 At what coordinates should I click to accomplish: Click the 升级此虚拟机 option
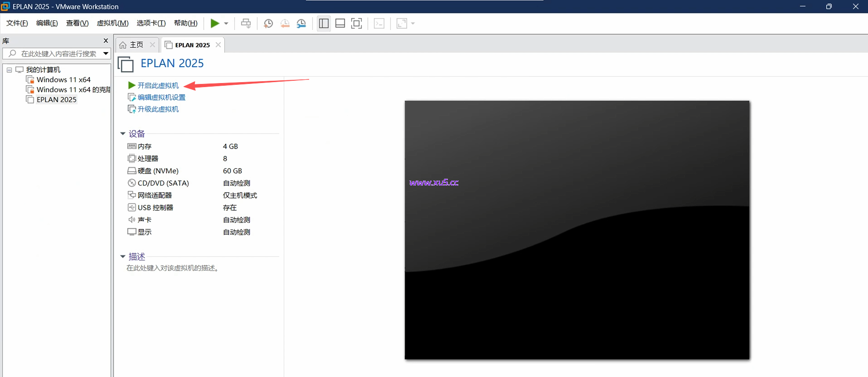click(158, 109)
